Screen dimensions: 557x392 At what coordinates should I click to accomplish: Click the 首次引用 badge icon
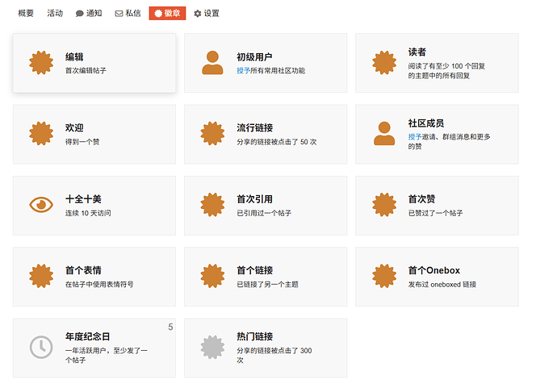212,205
